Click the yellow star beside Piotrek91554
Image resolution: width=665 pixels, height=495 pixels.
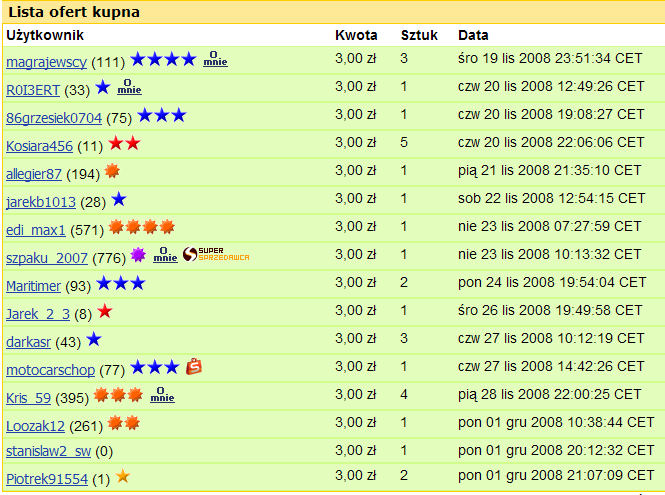123,476
